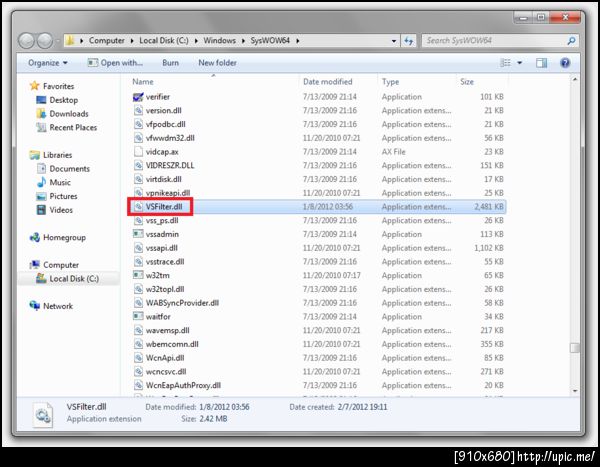Click Burn in the toolbar

pos(170,63)
